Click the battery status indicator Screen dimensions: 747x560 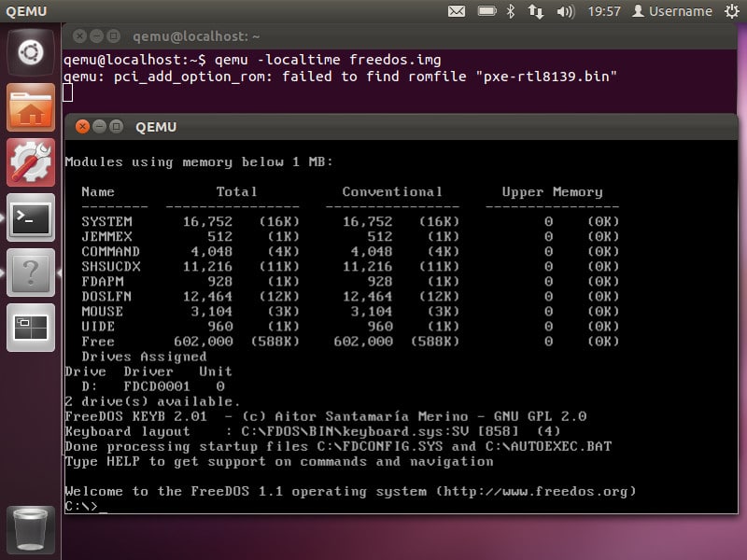485,11
